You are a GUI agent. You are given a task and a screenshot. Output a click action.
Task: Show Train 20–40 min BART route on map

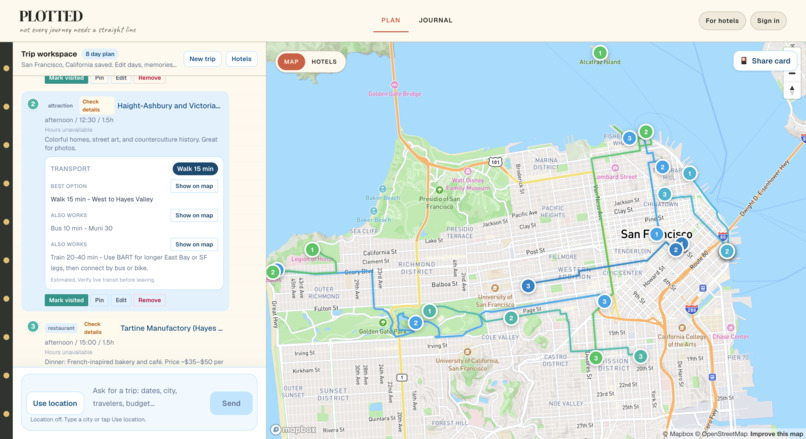pyautogui.click(x=194, y=245)
